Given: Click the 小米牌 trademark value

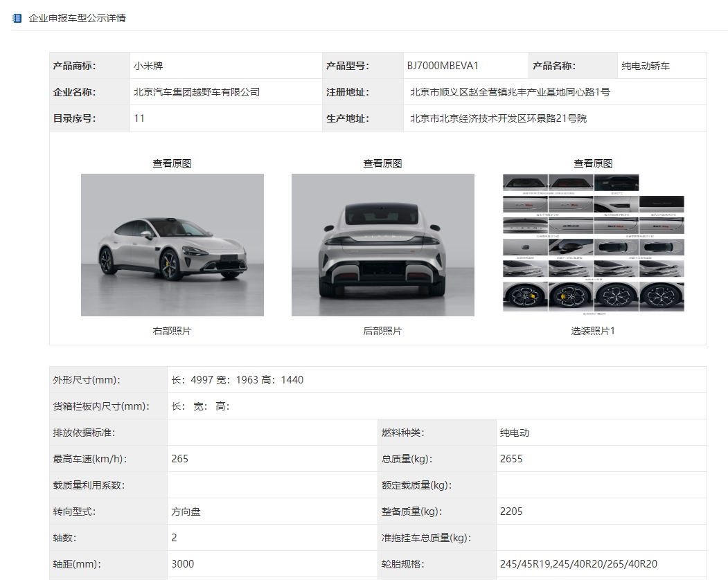Looking at the screenshot, I should pyautogui.click(x=148, y=66).
